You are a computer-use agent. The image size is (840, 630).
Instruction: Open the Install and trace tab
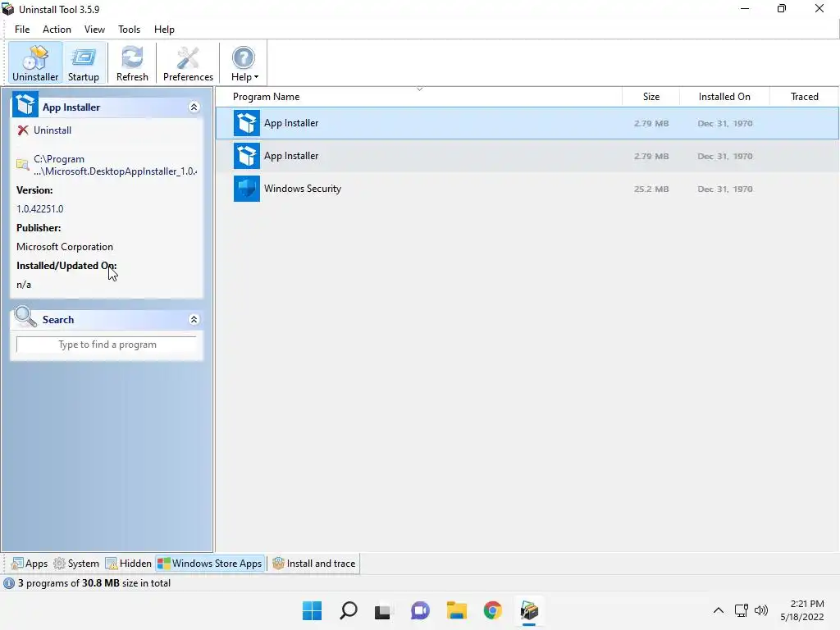314,564
